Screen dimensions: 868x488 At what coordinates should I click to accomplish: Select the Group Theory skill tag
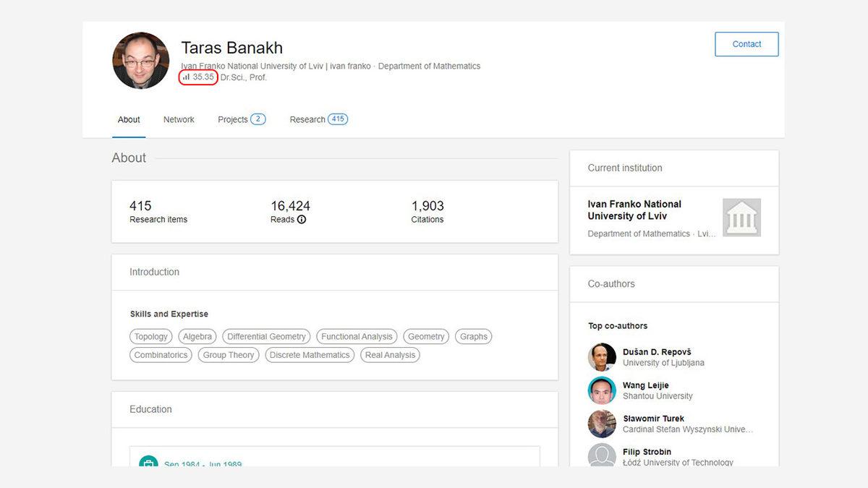click(x=228, y=354)
